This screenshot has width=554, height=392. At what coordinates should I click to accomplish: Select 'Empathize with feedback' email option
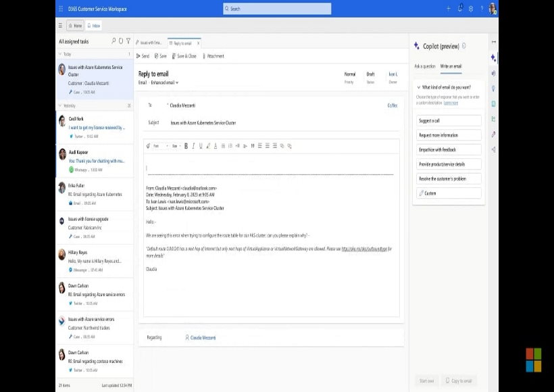449,149
